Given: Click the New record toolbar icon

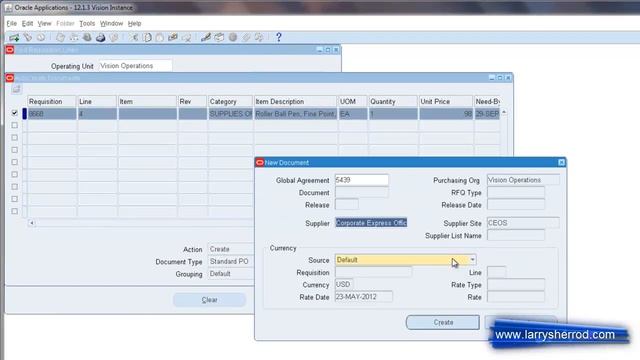Looking at the screenshot, I should [x=14, y=38].
